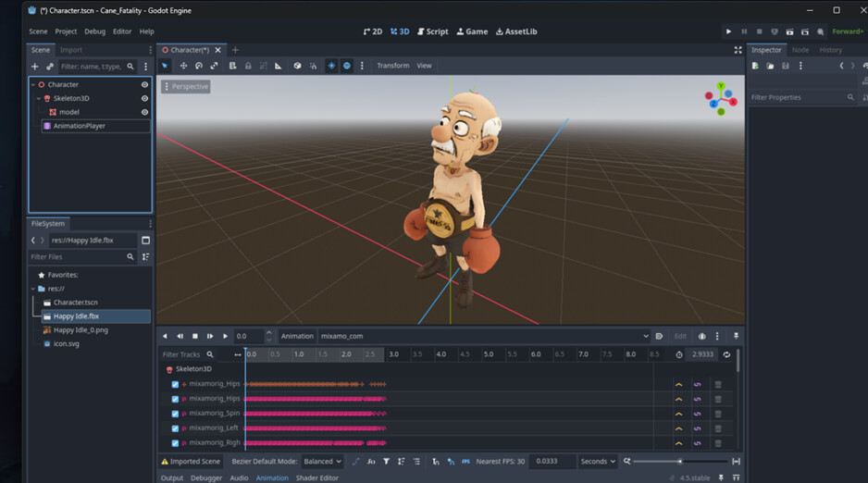The height and width of the screenshot is (483, 868).
Task: Toggle visibility of the Character node
Action: click(144, 84)
